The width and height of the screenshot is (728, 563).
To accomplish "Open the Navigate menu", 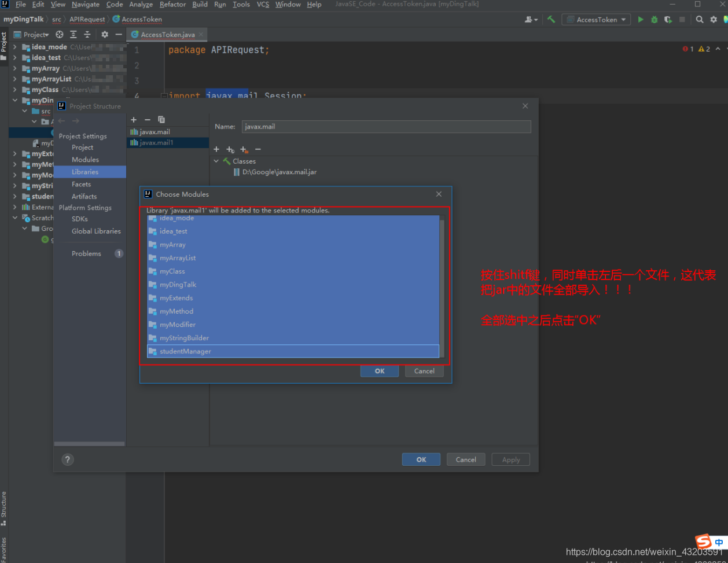I will pyautogui.click(x=86, y=5).
